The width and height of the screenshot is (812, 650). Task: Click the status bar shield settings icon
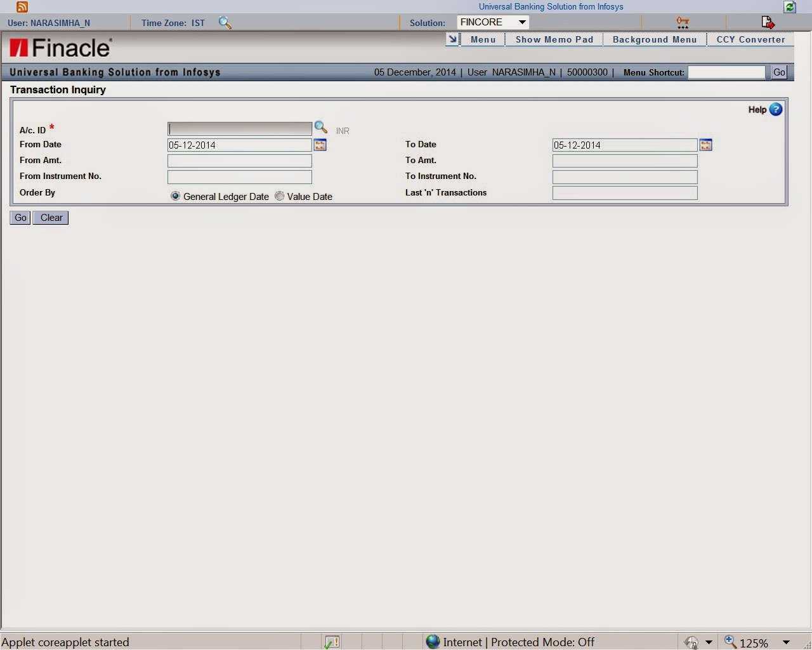(x=691, y=642)
